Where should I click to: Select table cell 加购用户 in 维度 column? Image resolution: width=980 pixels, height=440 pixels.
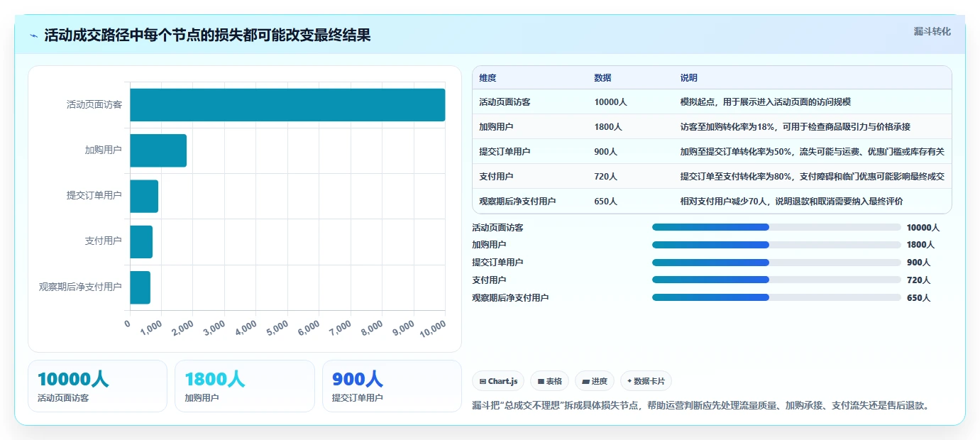pyautogui.click(x=496, y=127)
